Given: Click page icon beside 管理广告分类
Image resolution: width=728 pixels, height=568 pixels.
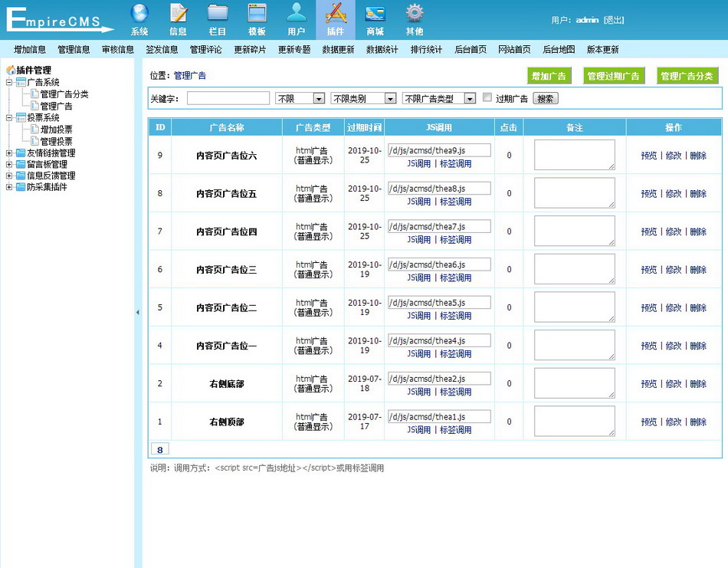Looking at the screenshot, I should [x=34, y=94].
